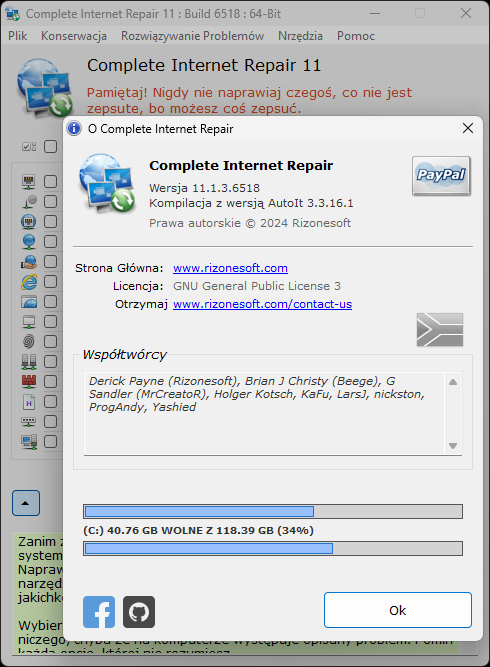Click the progress bar above the C: drive text

(x=273, y=511)
